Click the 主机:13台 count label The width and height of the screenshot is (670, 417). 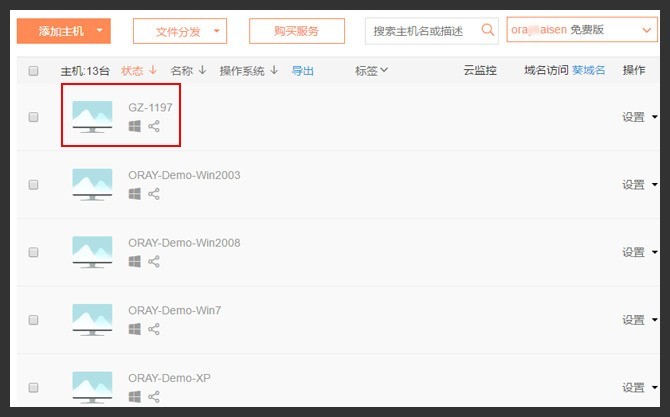pyautogui.click(x=85, y=70)
